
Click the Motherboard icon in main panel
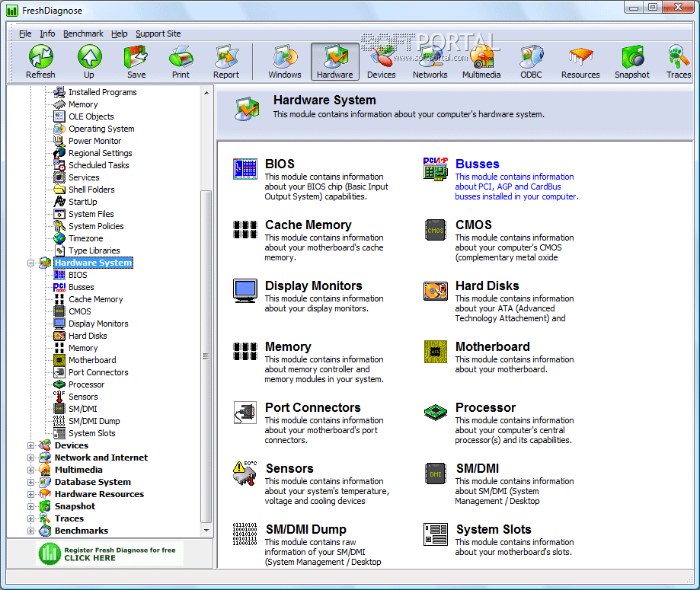point(435,352)
